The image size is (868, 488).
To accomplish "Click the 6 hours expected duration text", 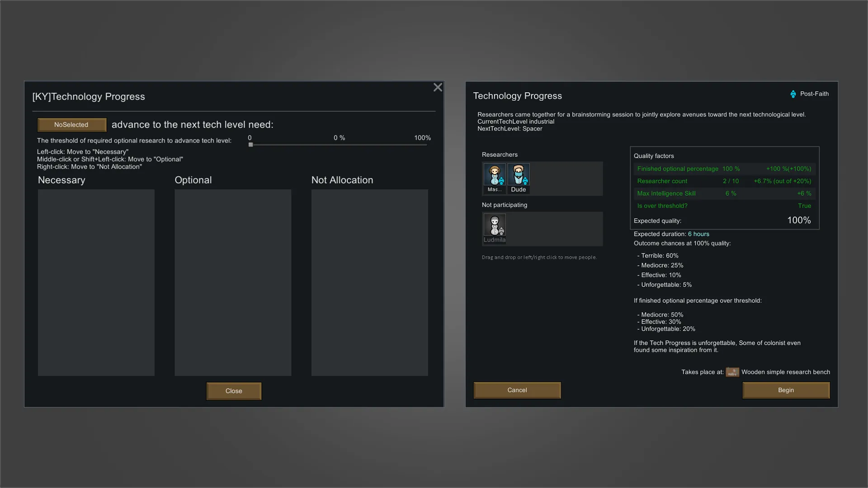I will (698, 234).
